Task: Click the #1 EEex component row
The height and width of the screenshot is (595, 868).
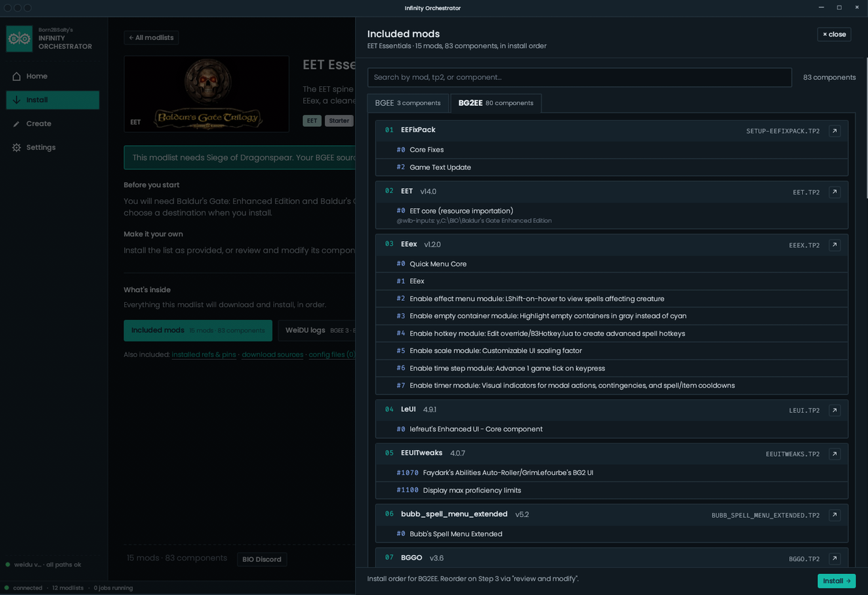Action: [x=612, y=281]
